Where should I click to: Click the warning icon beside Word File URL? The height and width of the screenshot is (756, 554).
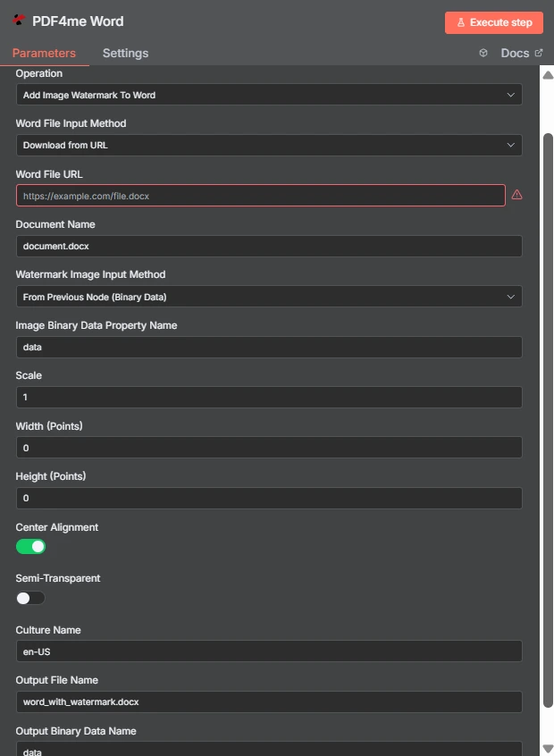pos(516,195)
